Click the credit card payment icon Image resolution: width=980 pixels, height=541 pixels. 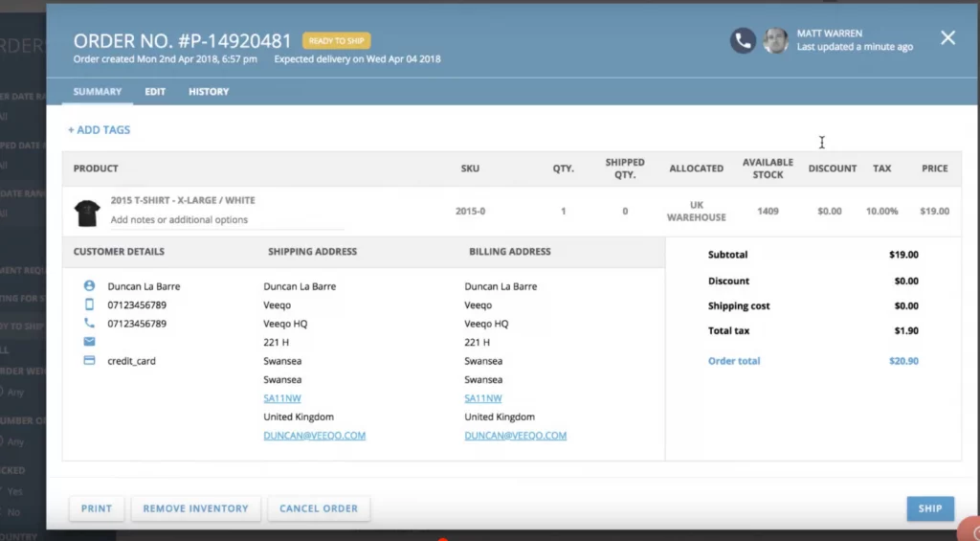point(89,360)
